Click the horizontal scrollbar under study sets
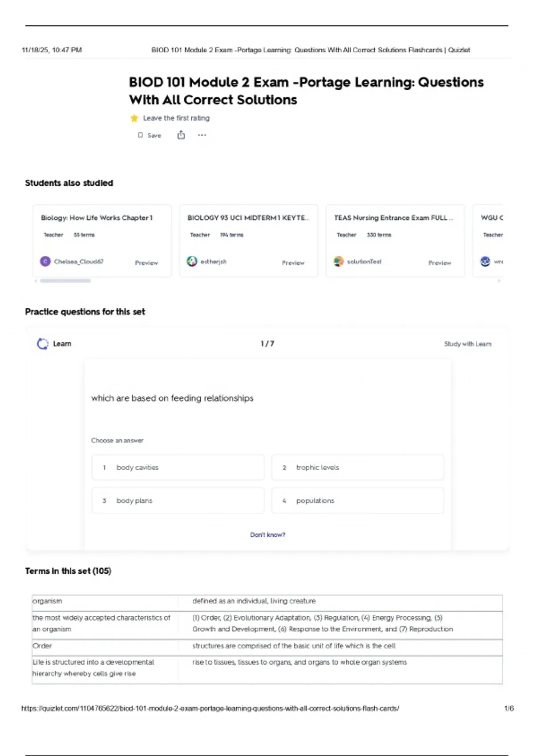Viewport: 534px width, 756px height. (x=65, y=281)
